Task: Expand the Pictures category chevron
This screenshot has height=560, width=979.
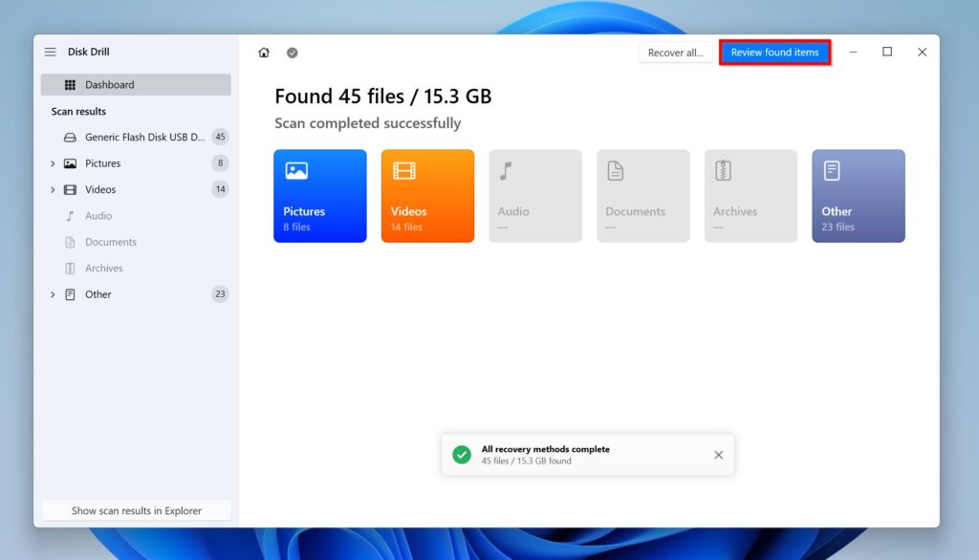Action: (x=53, y=162)
